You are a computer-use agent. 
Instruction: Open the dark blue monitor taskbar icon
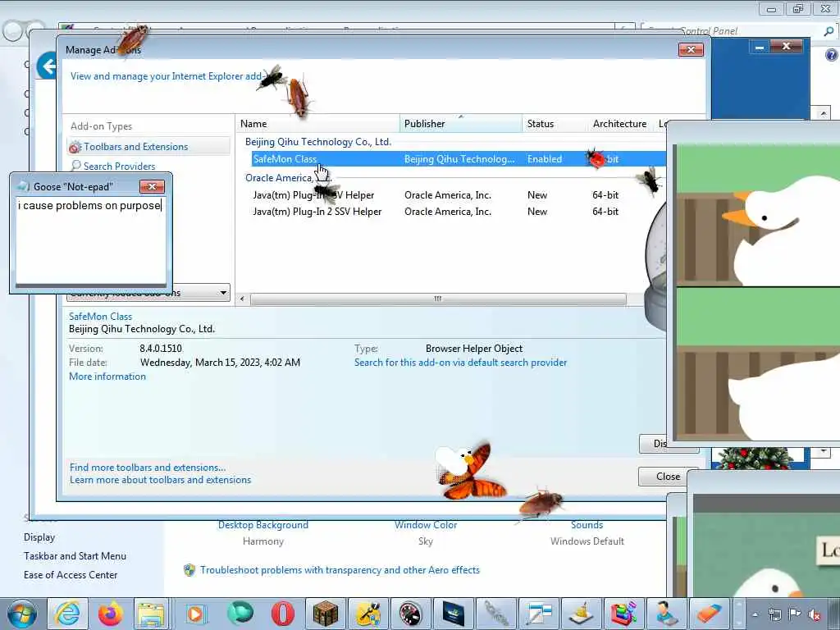(x=453, y=614)
